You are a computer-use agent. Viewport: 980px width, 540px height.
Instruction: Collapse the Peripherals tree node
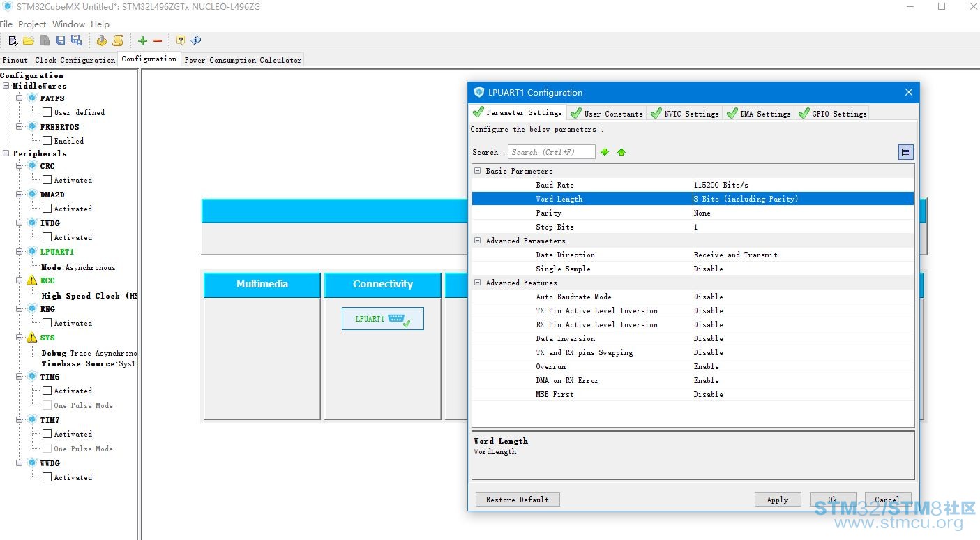(6, 153)
